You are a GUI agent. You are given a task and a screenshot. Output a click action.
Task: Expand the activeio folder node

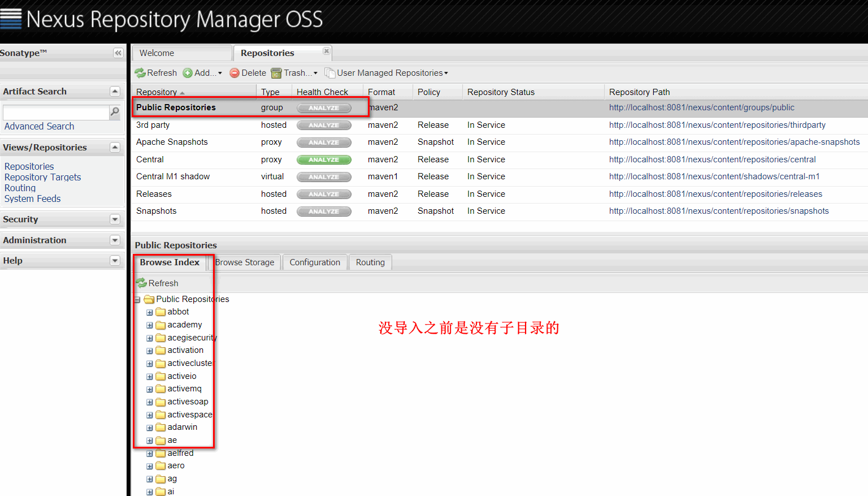click(x=150, y=377)
